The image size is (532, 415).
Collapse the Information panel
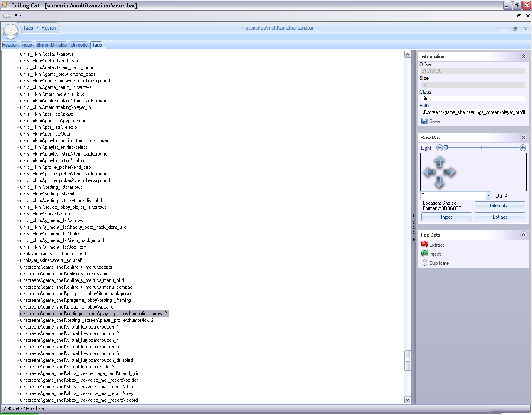[523, 57]
